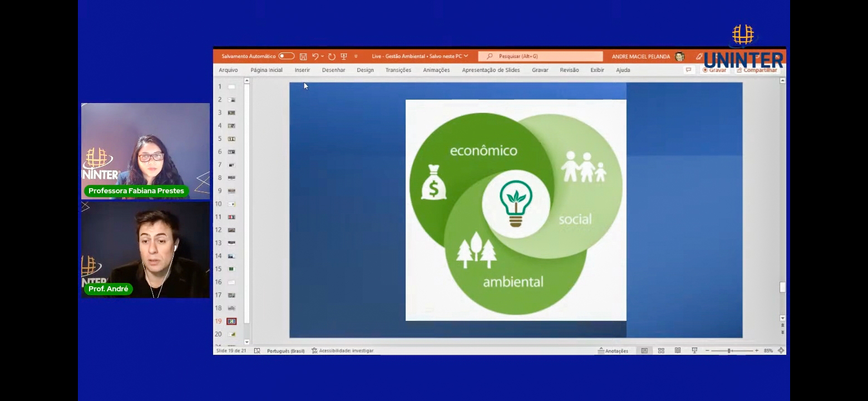Expand the customize quick access toolbar dropdown
The height and width of the screenshot is (401, 868).
click(356, 56)
